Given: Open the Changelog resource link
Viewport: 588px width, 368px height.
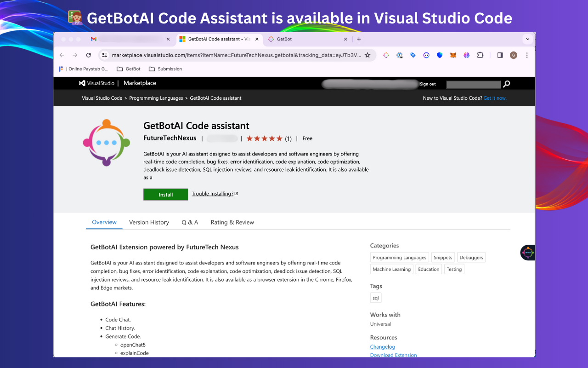Looking at the screenshot, I should coord(383,347).
